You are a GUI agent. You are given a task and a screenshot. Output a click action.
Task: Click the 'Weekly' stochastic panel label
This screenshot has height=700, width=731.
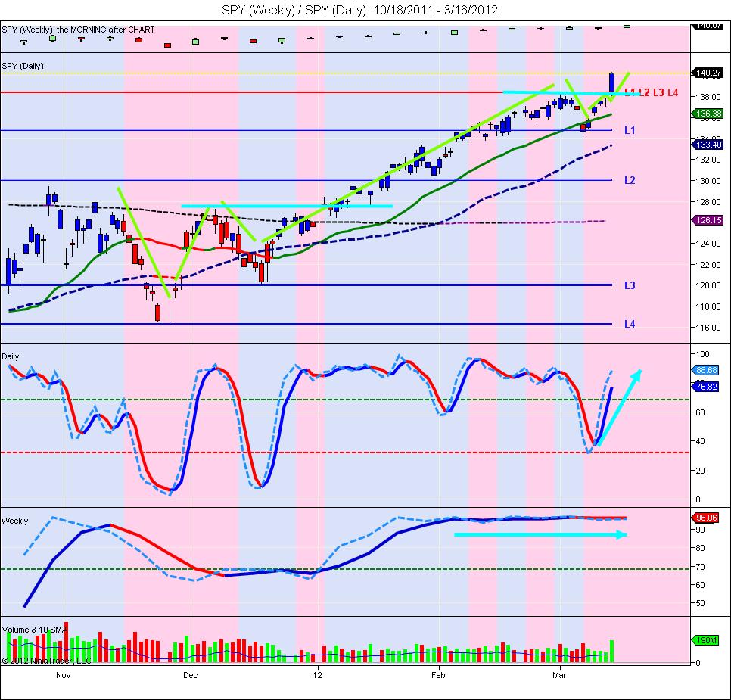click(15, 521)
